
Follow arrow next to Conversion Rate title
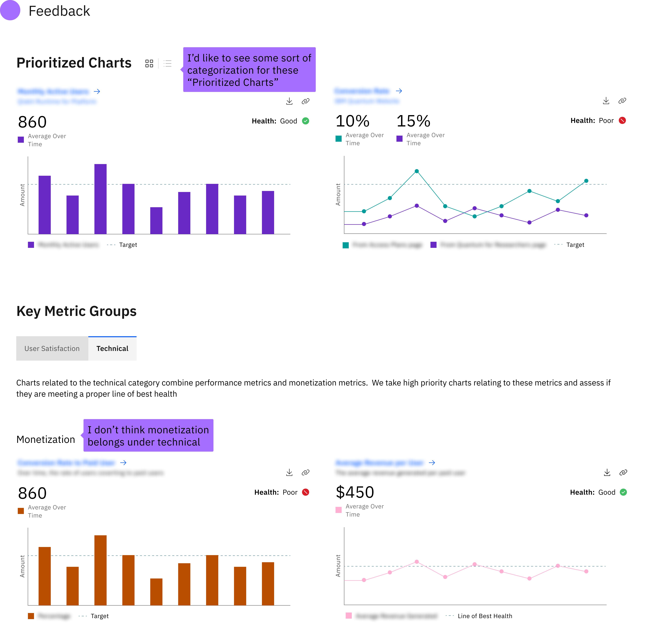point(399,91)
